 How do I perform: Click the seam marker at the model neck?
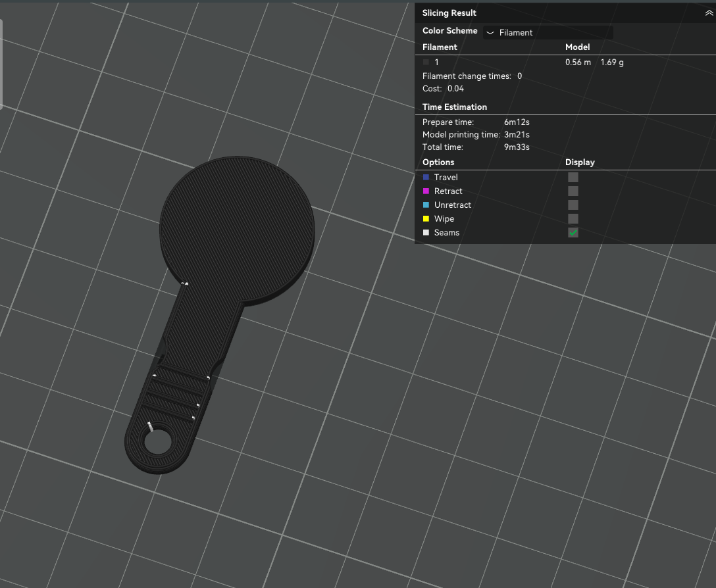tap(184, 283)
